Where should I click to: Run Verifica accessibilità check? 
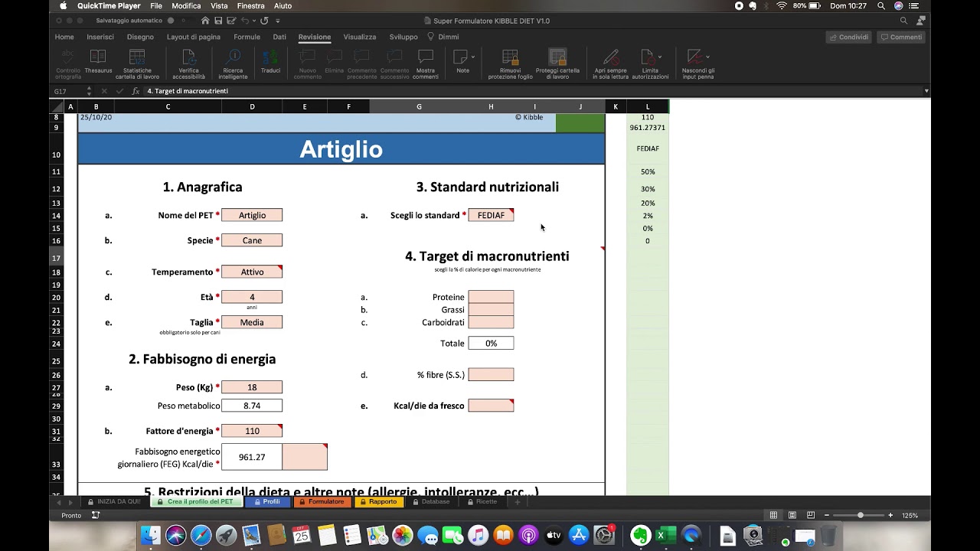click(x=188, y=64)
